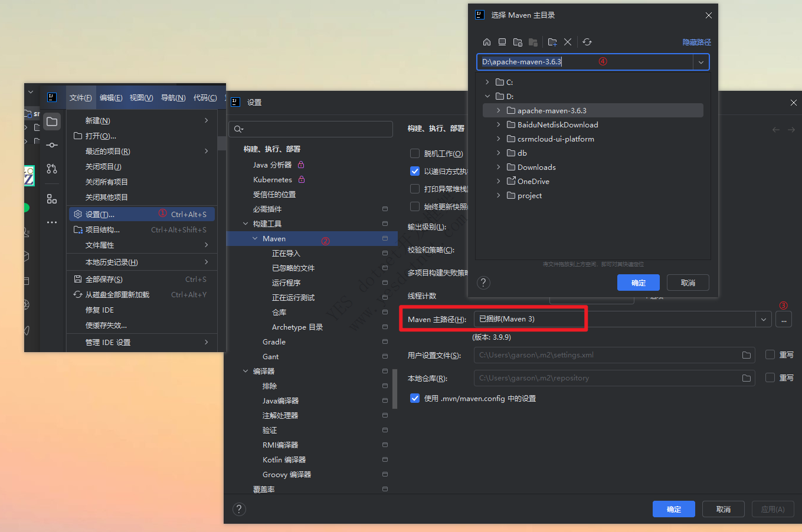Check 重写 for local repository

(x=770, y=377)
